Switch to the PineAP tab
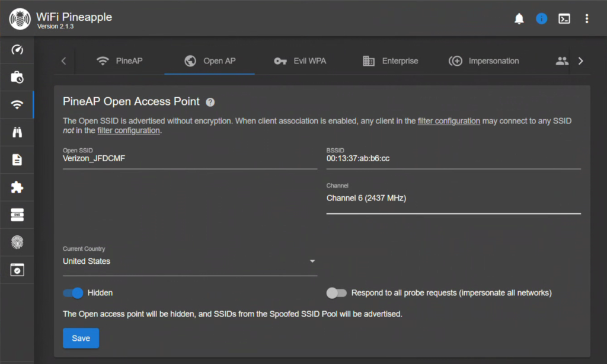Viewport: 607px width, 364px height. coord(119,61)
